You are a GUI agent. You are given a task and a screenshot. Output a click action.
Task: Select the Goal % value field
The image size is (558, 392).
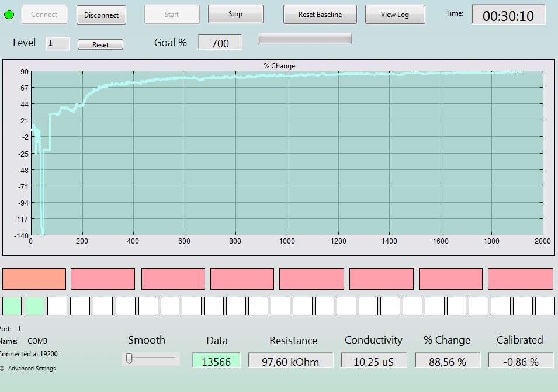pos(220,42)
